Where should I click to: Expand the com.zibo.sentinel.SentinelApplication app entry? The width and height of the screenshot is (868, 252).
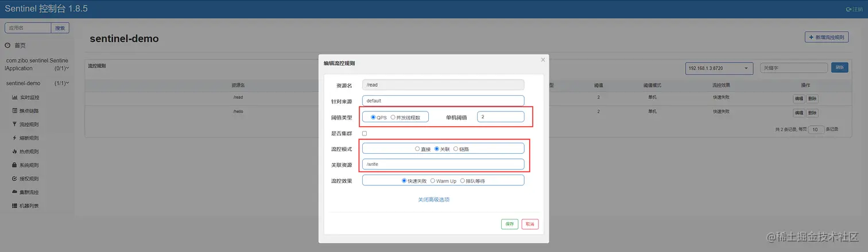coord(37,64)
